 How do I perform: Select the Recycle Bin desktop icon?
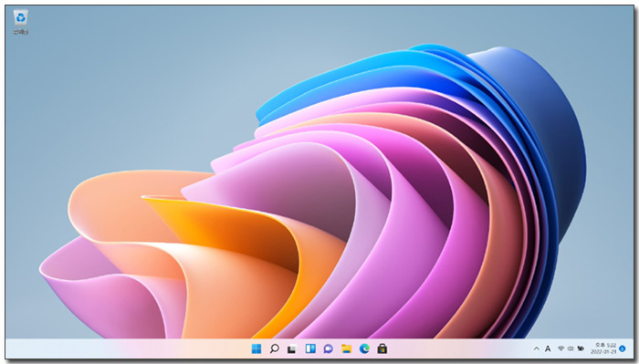[20, 17]
